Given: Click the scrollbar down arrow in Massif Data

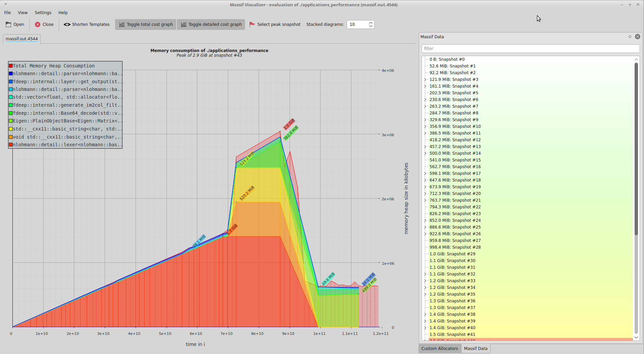Looking at the screenshot, I should click(x=636, y=338).
